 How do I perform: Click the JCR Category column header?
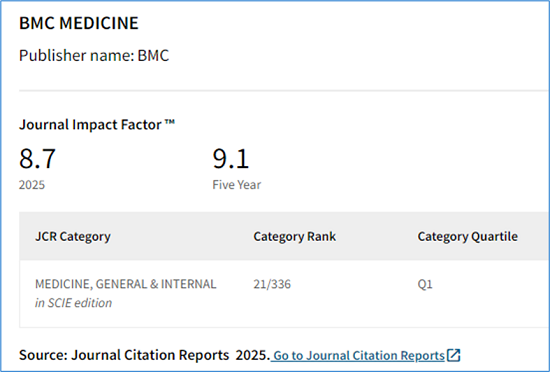(73, 236)
